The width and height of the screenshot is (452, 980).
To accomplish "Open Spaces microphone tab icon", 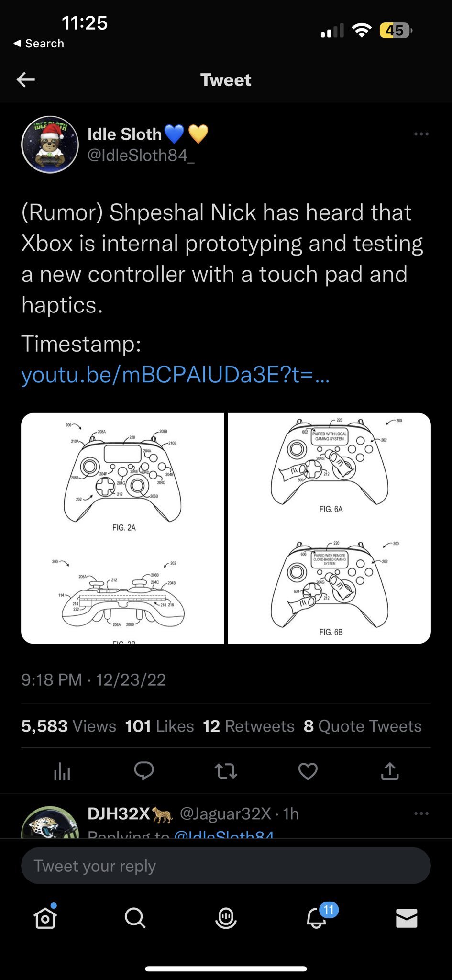I will tap(226, 918).
